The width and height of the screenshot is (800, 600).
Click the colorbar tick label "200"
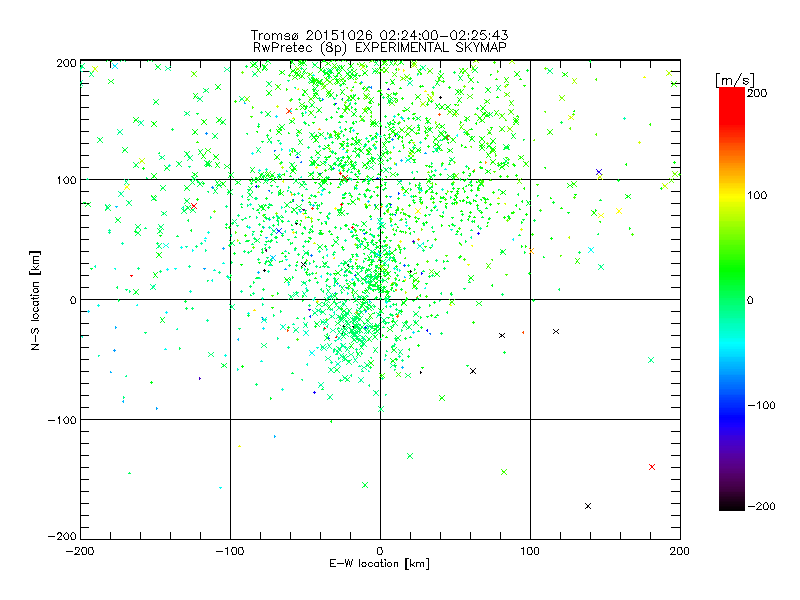tap(757, 93)
